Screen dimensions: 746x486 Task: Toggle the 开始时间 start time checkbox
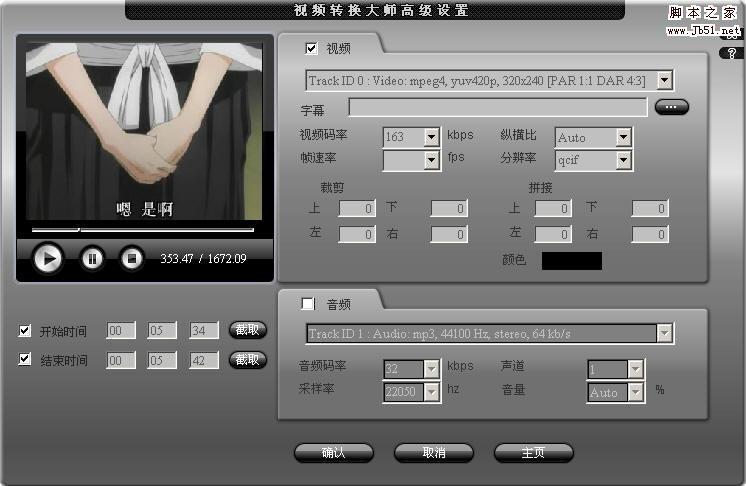[x=24, y=330]
